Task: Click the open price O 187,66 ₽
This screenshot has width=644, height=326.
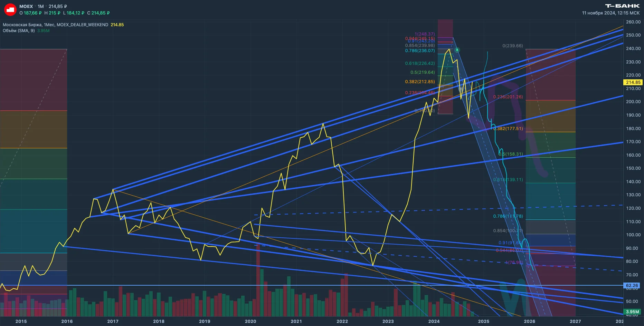Action: pyautogui.click(x=30, y=13)
